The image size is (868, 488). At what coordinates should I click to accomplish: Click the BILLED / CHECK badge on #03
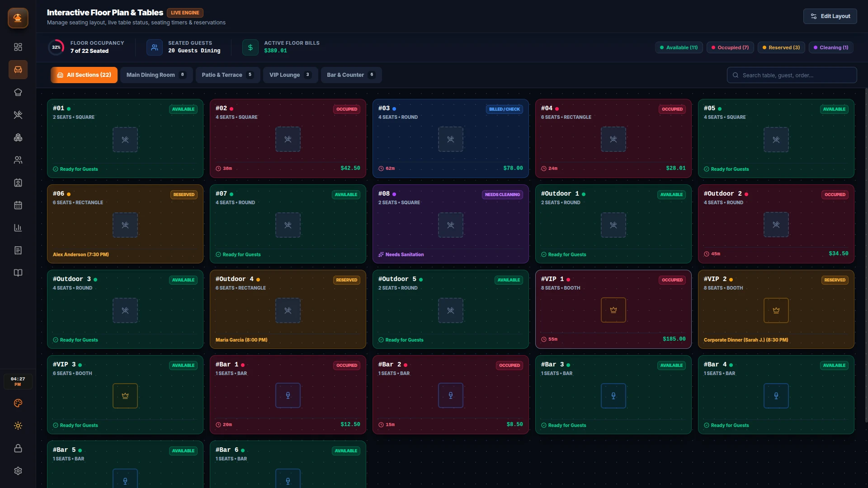(505, 109)
